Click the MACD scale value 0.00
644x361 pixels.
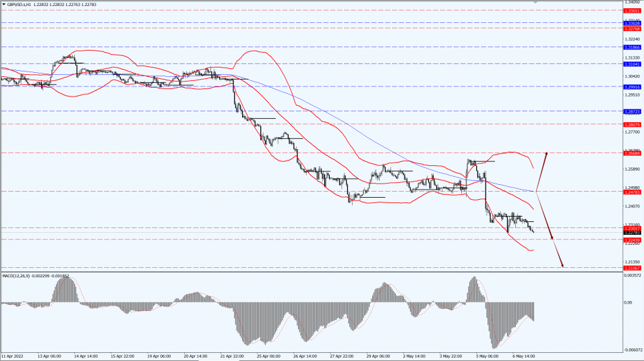(628, 303)
